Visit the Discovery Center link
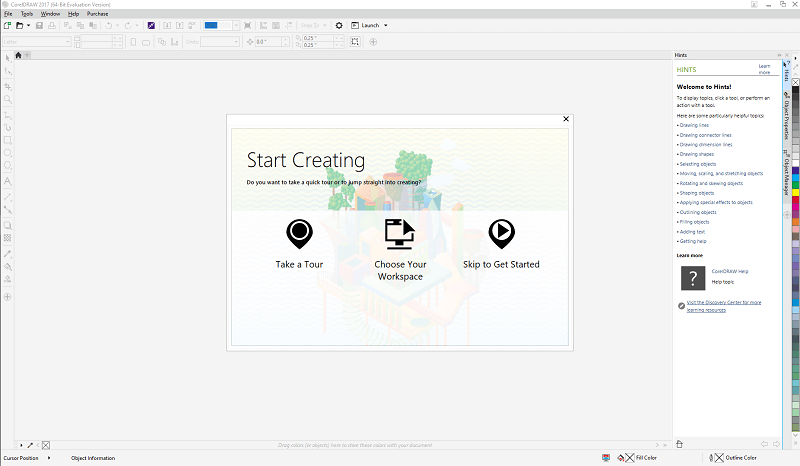Screen dimensions: 800x466 pyautogui.click(x=723, y=306)
